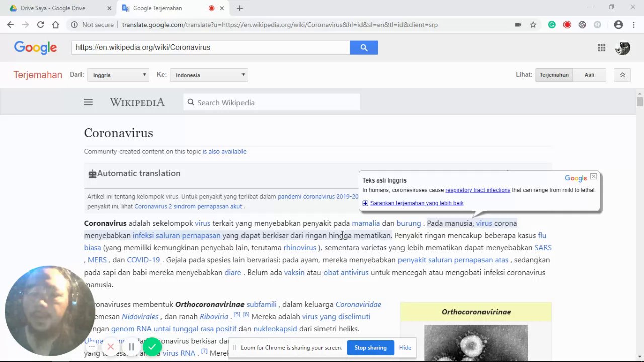This screenshot has width=644, height=362.
Task: Bookmark this page with the star icon
Action: pos(533,24)
